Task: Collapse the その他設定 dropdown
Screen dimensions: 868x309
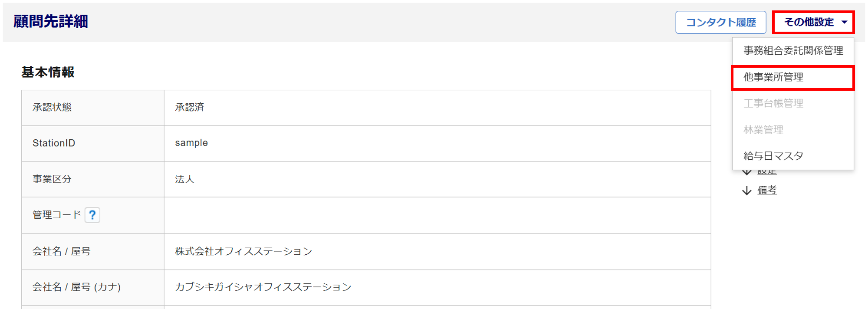Action: pos(813,22)
